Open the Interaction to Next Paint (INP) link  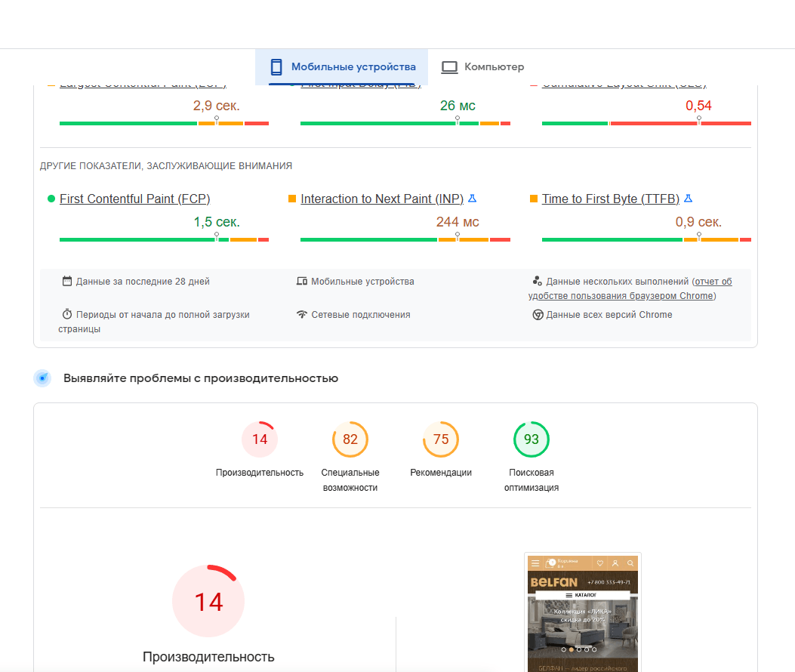[x=382, y=199]
